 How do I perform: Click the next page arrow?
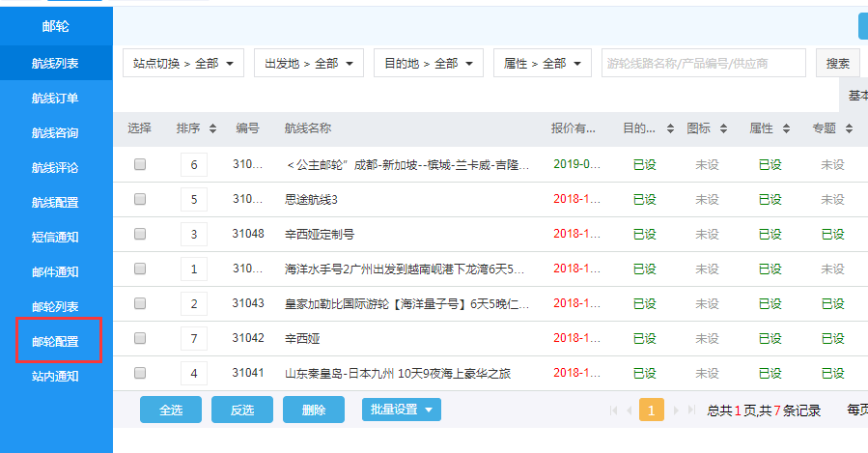point(675,411)
